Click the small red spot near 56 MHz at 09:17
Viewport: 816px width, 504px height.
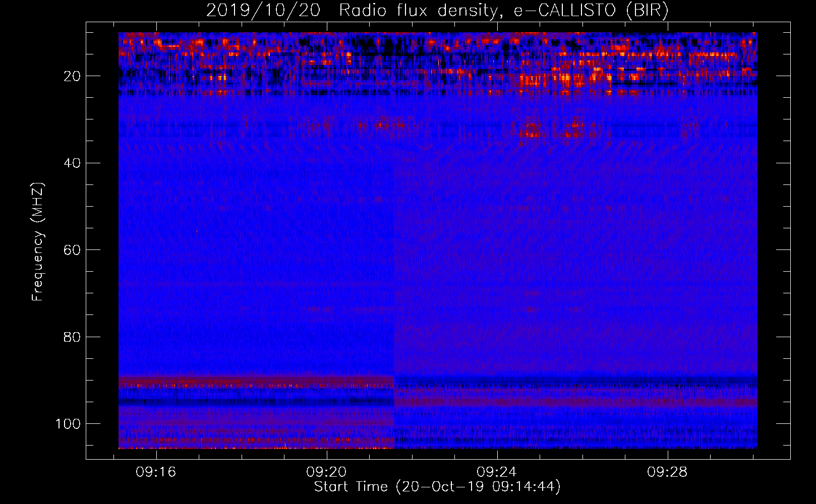[x=197, y=232]
